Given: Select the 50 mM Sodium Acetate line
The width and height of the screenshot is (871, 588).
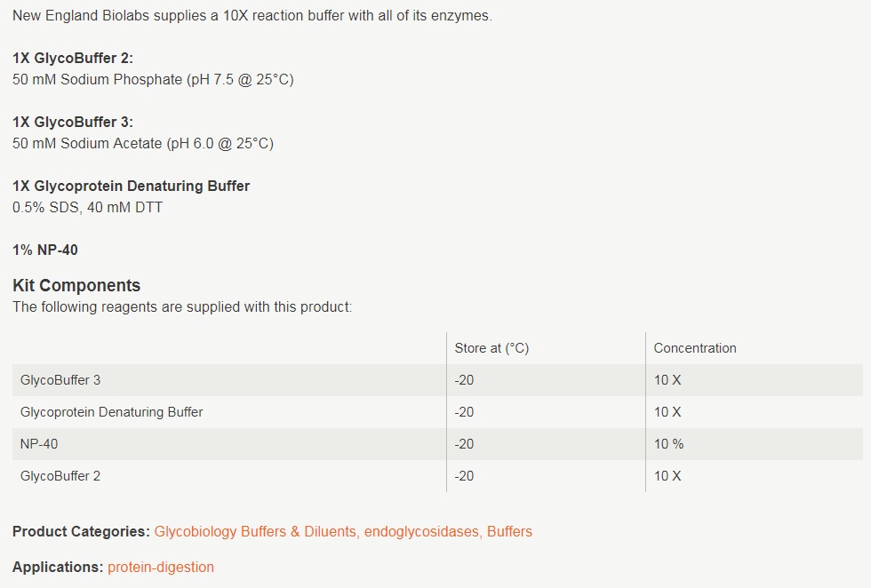Looking at the screenshot, I should pos(143,143).
